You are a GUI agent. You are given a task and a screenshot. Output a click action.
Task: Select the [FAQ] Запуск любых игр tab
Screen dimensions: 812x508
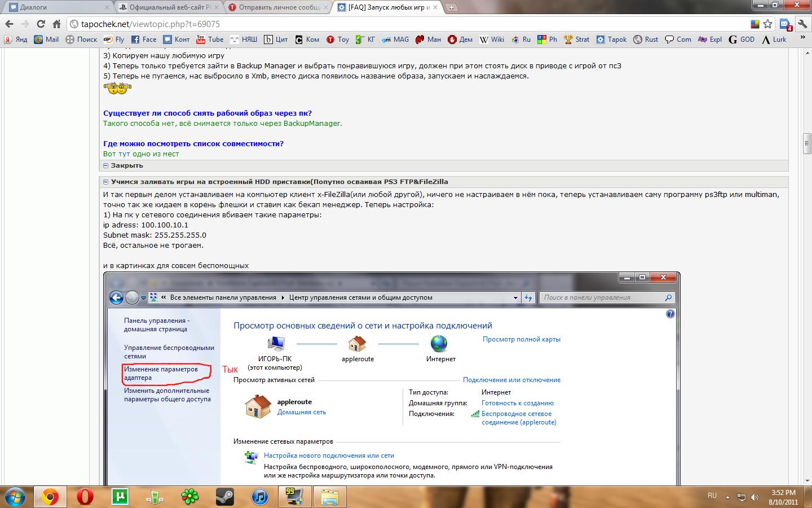(388, 7)
